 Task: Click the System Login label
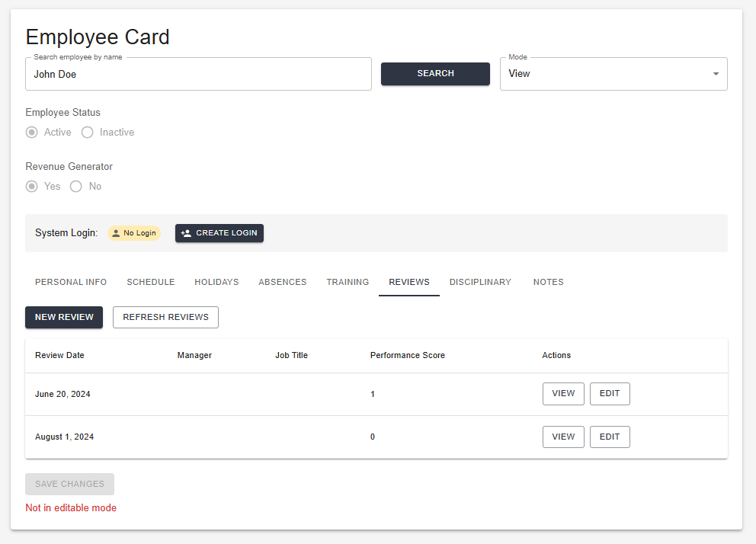tap(66, 233)
